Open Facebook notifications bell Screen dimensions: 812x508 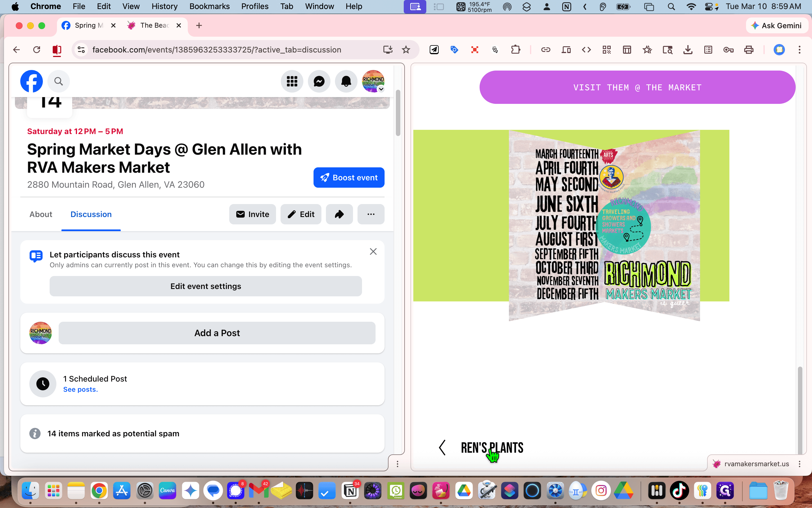[x=346, y=81]
